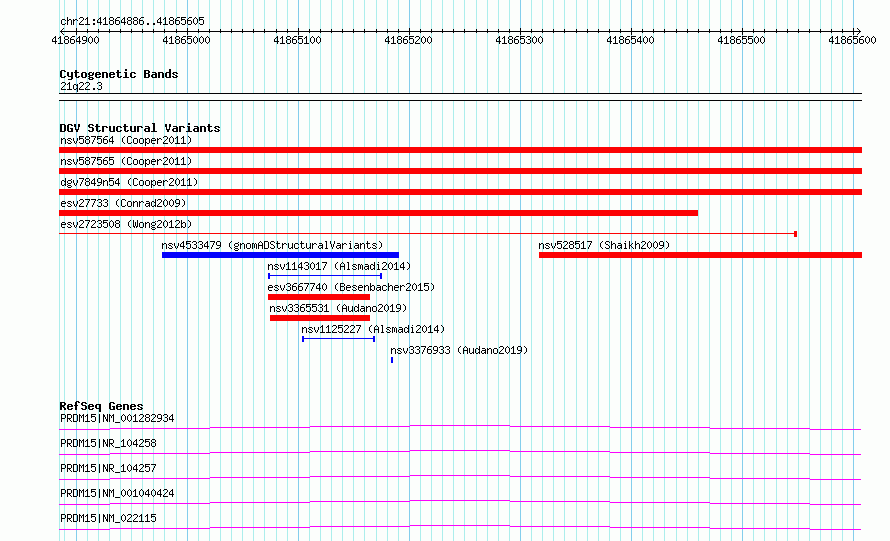Click ruler tick label 41865100

click(x=297, y=40)
